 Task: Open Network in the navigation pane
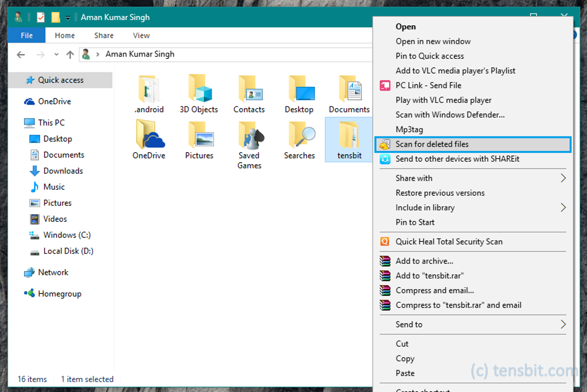[53, 272]
